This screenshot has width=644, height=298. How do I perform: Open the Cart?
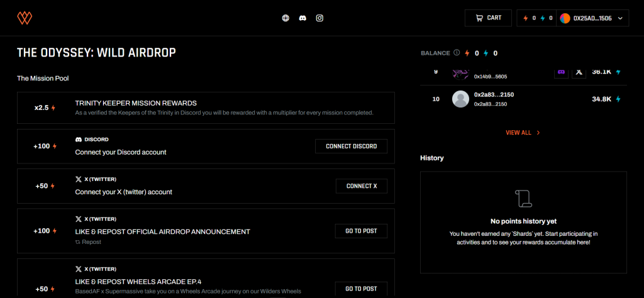488,18
